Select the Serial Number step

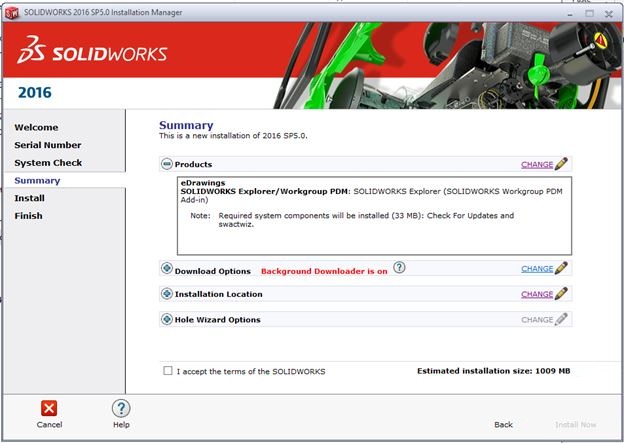coord(48,145)
